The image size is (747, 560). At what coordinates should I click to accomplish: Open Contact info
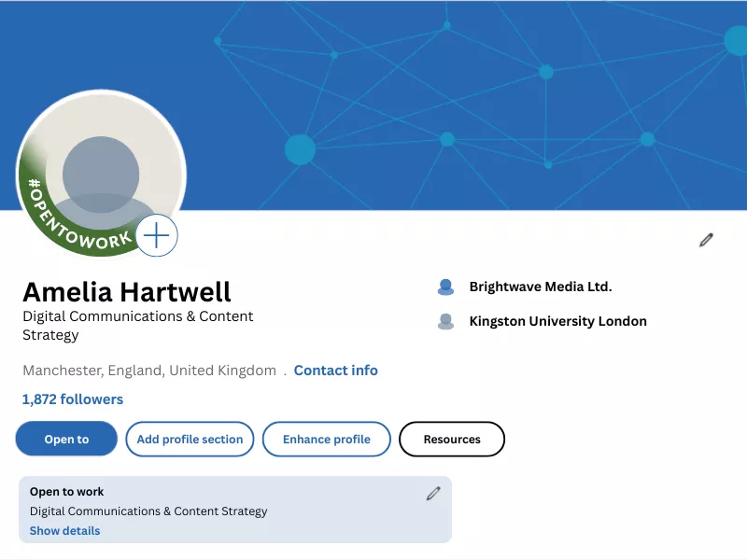[335, 370]
